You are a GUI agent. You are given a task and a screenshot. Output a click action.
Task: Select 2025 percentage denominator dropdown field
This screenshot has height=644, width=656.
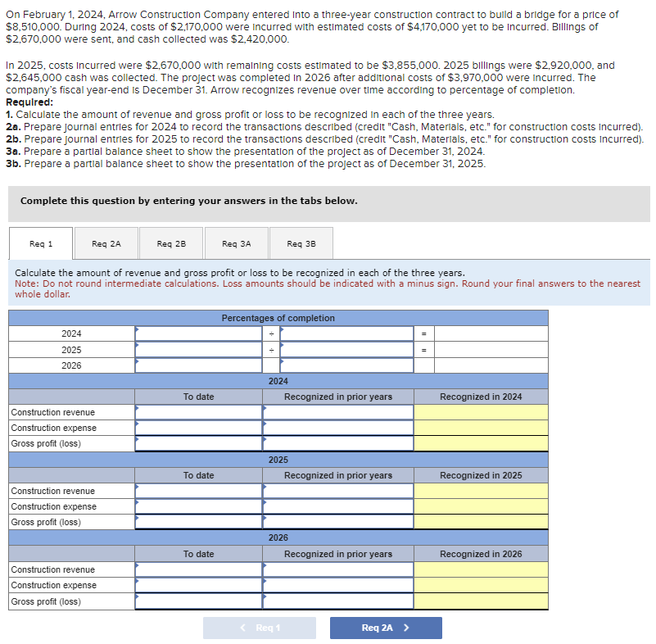click(x=346, y=349)
